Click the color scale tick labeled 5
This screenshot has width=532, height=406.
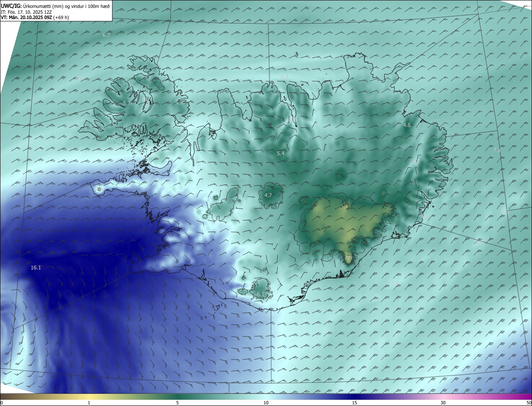pyautogui.click(x=177, y=403)
